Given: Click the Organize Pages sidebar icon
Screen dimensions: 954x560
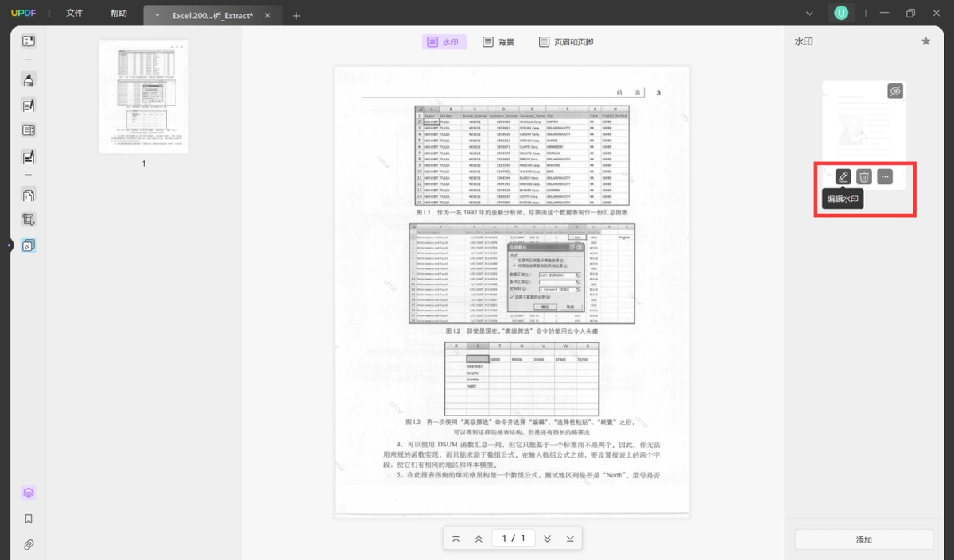Looking at the screenshot, I should click(x=29, y=195).
